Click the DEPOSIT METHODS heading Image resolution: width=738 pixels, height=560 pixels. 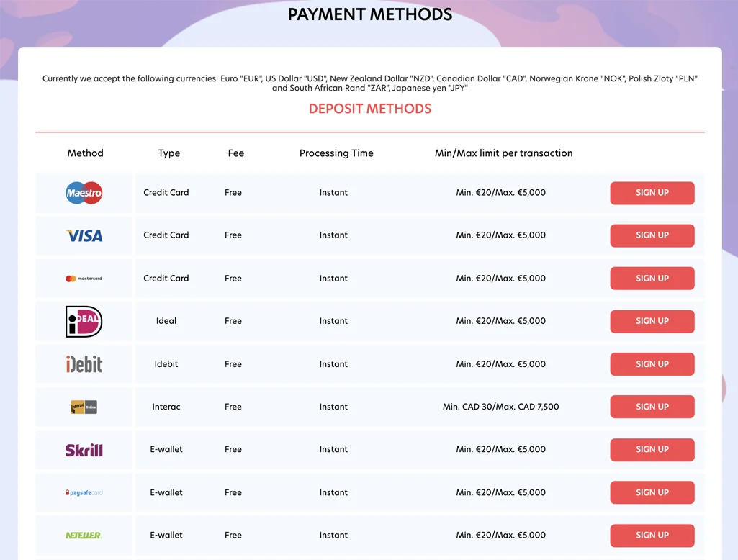370,109
